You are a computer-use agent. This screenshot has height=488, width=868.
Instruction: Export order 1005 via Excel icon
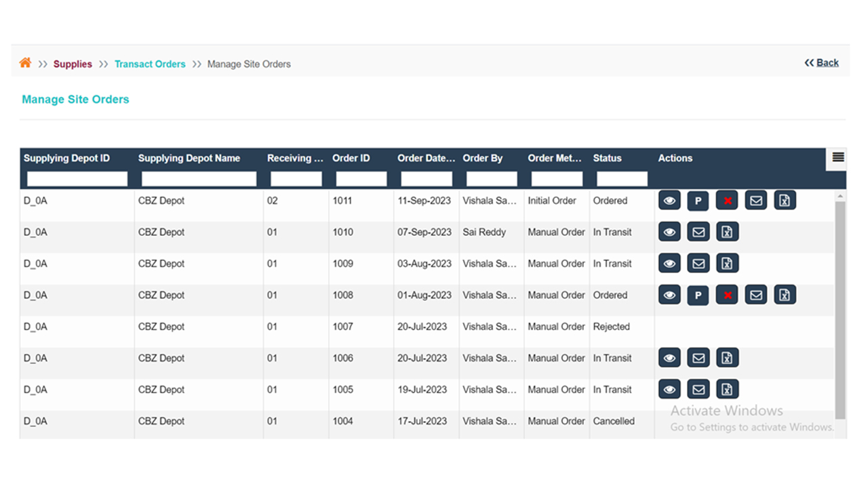(x=727, y=389)
